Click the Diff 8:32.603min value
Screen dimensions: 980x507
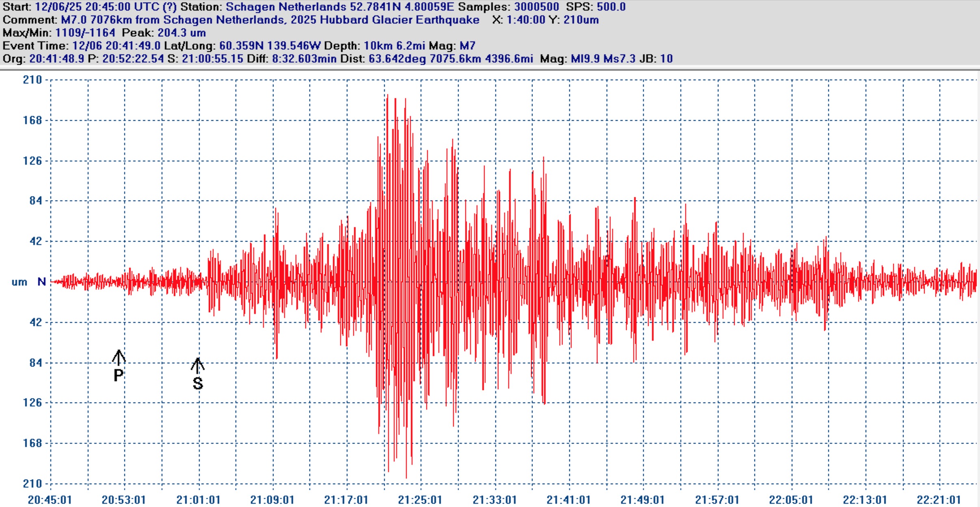[x=304, y=59]
